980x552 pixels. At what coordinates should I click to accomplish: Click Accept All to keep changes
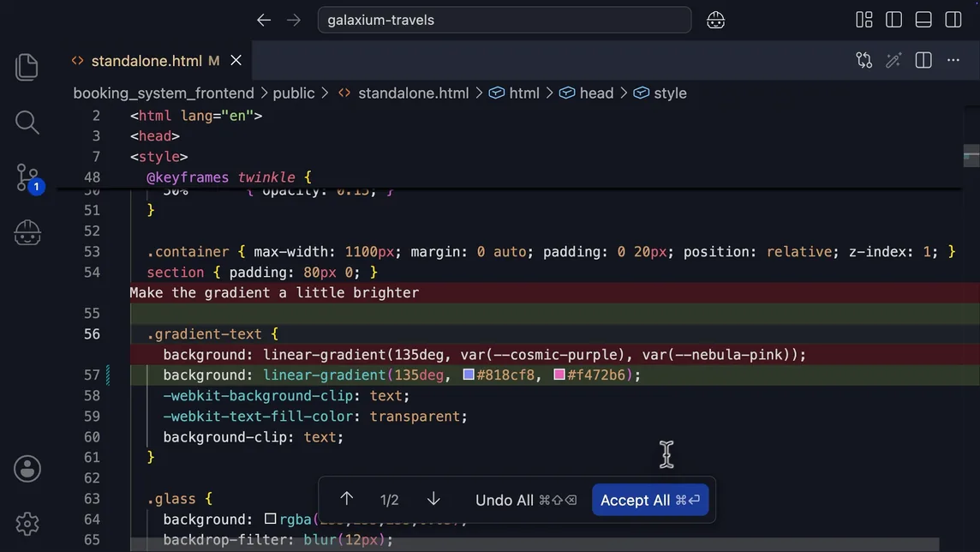(650, 500)
